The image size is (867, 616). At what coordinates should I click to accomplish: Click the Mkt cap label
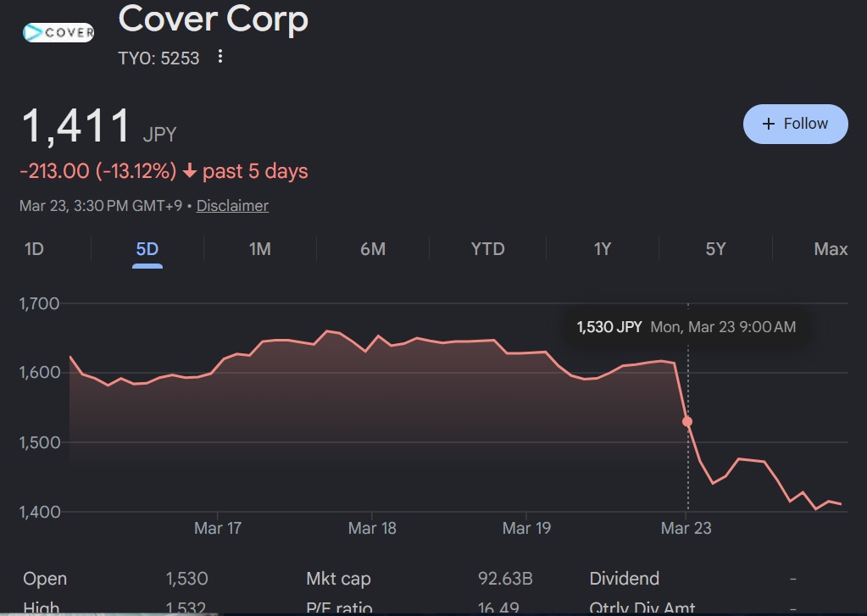tap(338, 579)
